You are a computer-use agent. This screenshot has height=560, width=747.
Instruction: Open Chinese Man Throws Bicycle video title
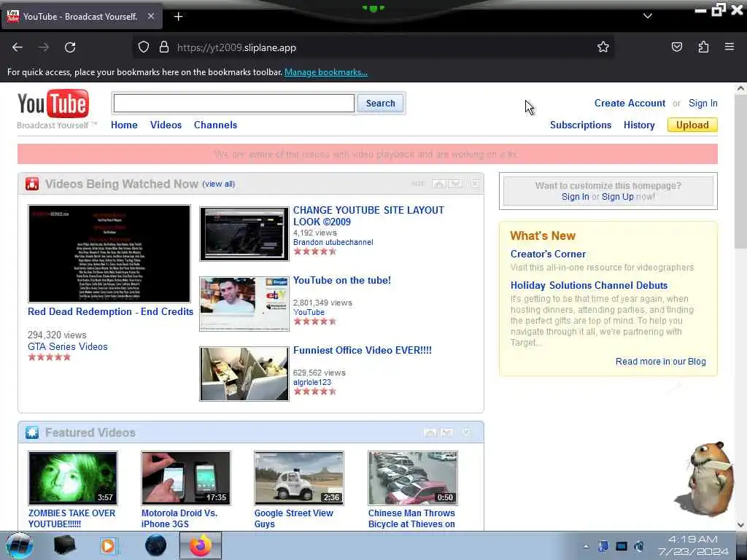click(x=411, y=518)
